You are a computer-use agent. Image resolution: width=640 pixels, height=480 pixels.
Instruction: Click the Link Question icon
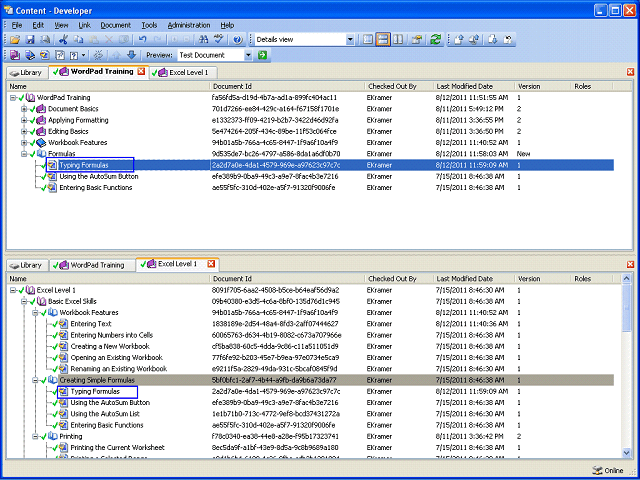(74, 55)
